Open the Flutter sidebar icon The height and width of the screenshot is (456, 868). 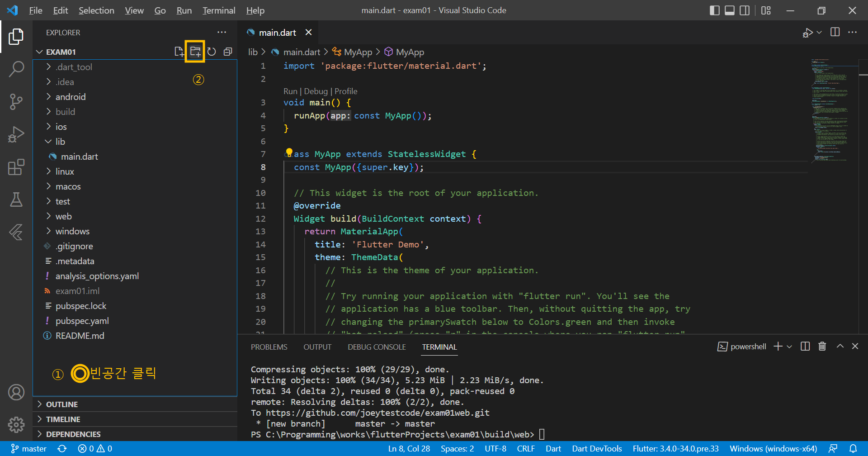coord(16,232)
